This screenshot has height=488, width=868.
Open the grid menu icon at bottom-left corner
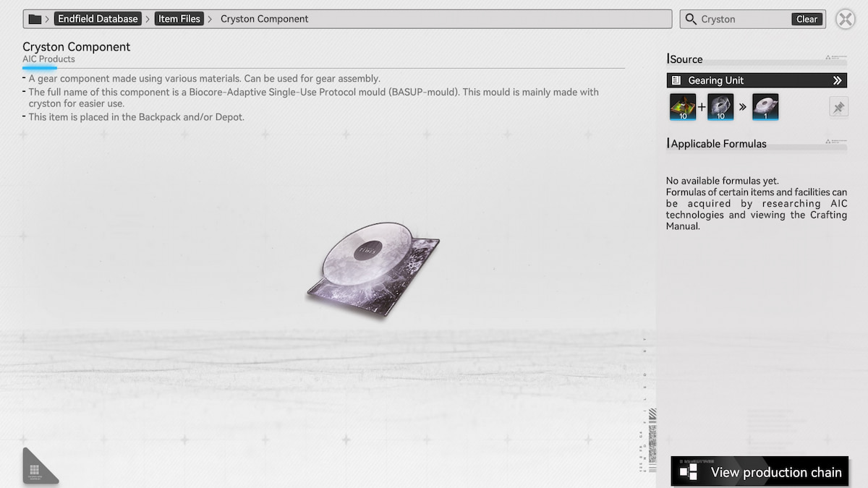coord(35,470)
